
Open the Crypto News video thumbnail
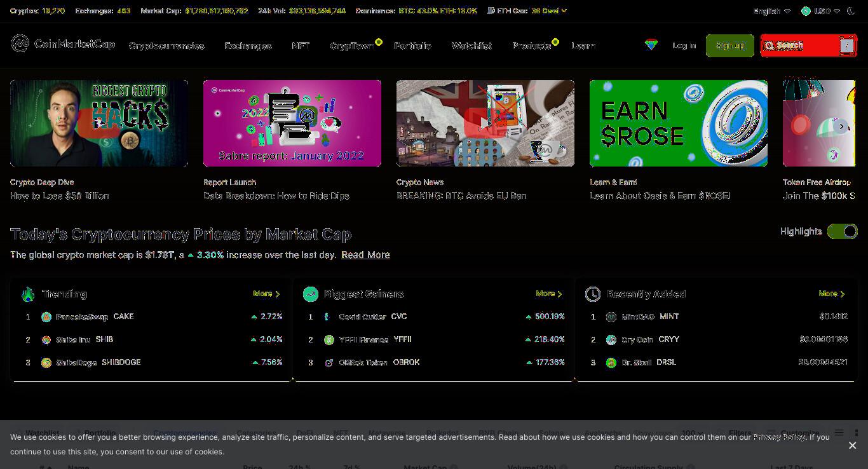pyautogui.click(x=485, y=123)
